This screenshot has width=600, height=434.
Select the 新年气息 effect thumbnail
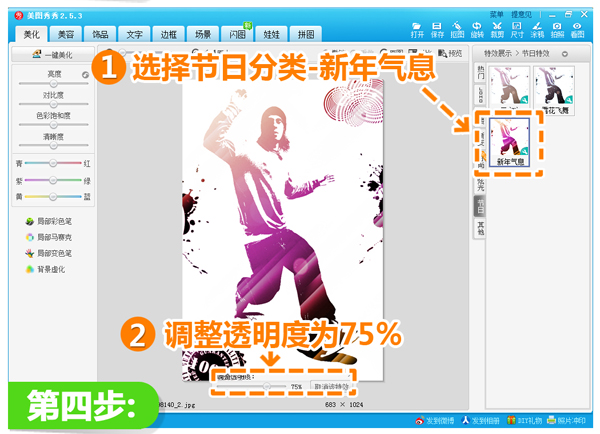tap(510, 143)
